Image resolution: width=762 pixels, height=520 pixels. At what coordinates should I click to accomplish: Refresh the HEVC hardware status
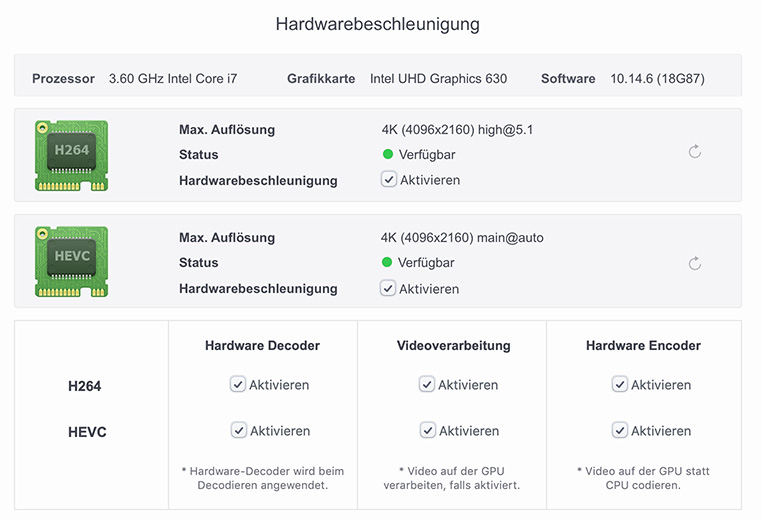coord(695,264)
